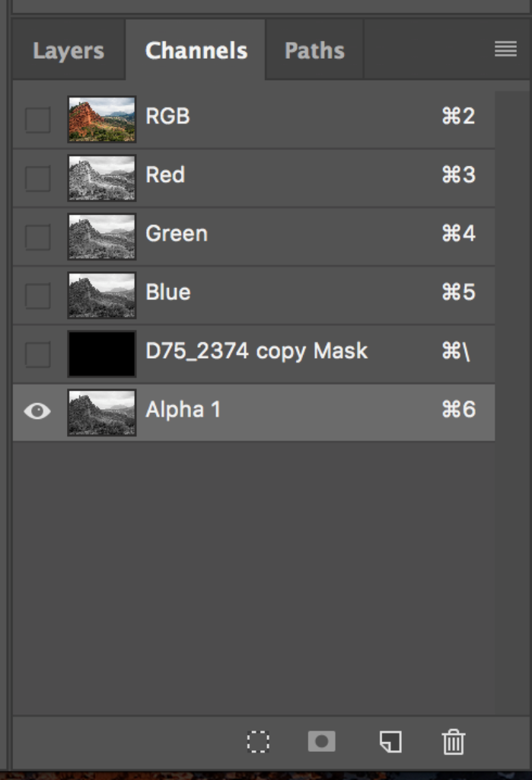Click Save selection as channel icon
The image size is (532, 780).
pyautogui.click(x=321, y=742)
